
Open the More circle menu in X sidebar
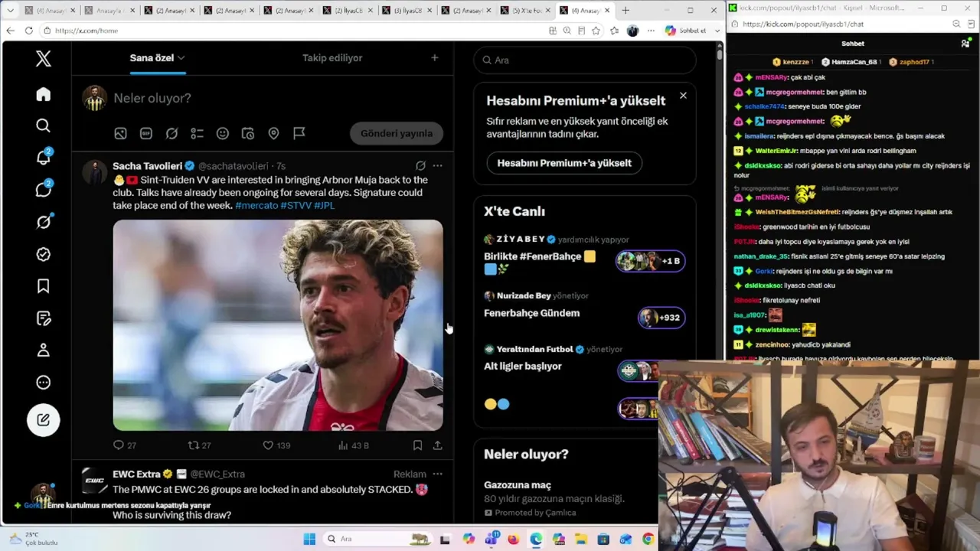coord(44,383)
